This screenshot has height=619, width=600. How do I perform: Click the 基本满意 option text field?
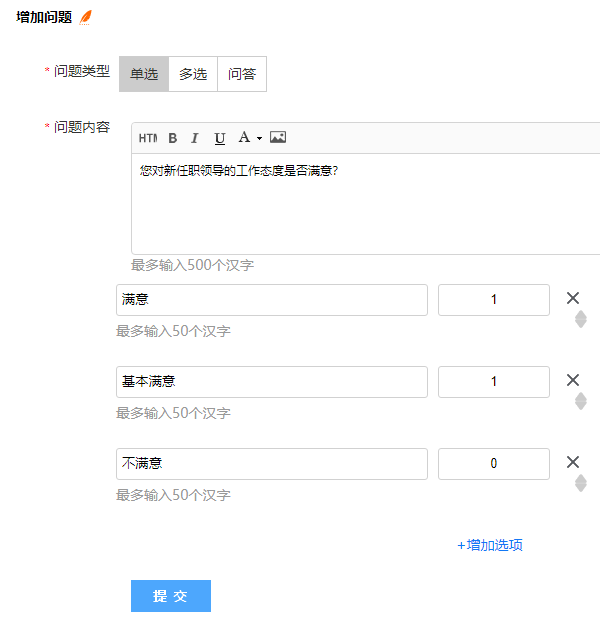pyautogui.click(x=272, y=382)
